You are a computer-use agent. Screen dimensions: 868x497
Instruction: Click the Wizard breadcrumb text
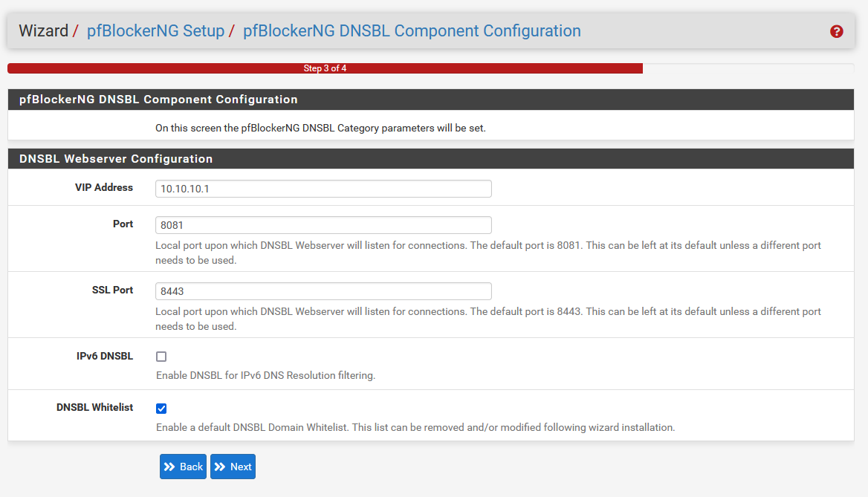coord(43,30)
